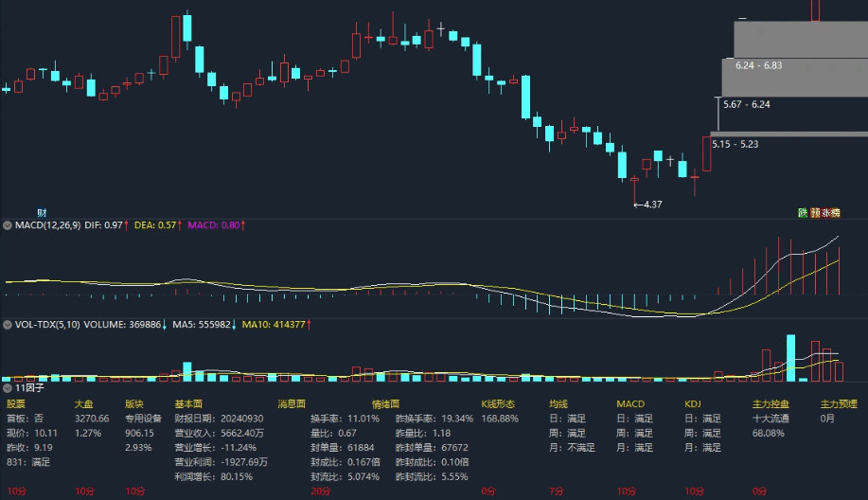Viewport: 868px width, 500px height.
Task: Click the 168.88% K线形态 value
Action: point(500,419)
